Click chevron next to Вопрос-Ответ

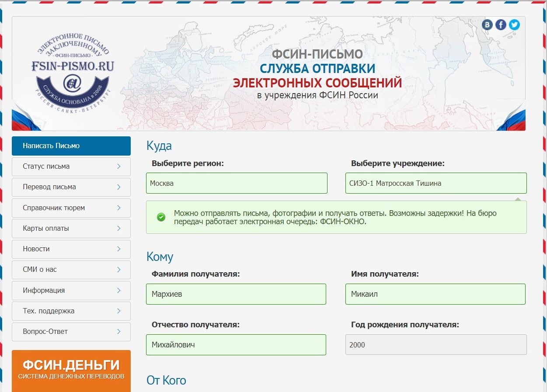click(x=118, y=331)
